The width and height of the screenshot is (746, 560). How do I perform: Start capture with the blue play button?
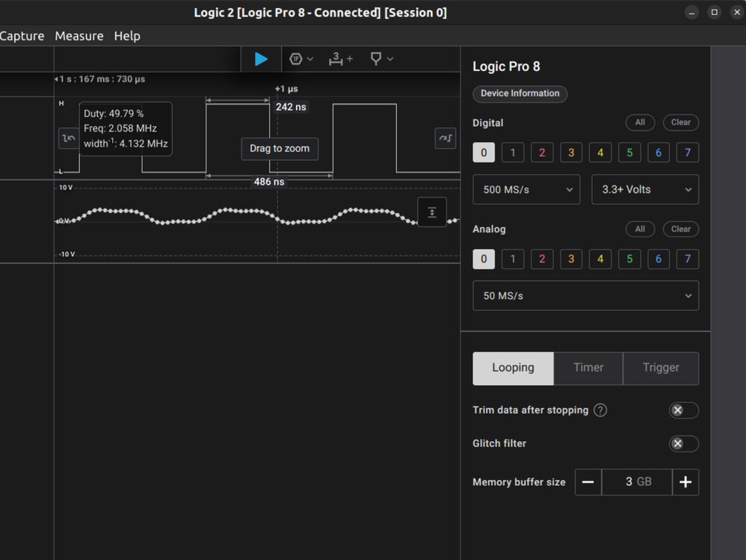pos(261,59)
